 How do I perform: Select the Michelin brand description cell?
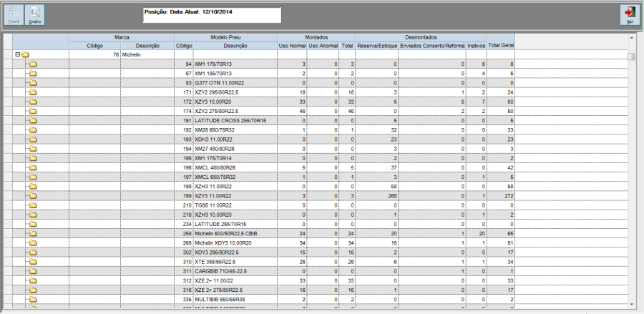coord(147,54)
